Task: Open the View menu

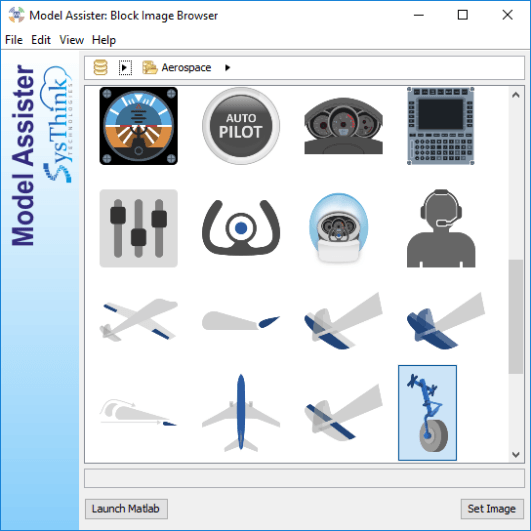Action: pos(71,40)
